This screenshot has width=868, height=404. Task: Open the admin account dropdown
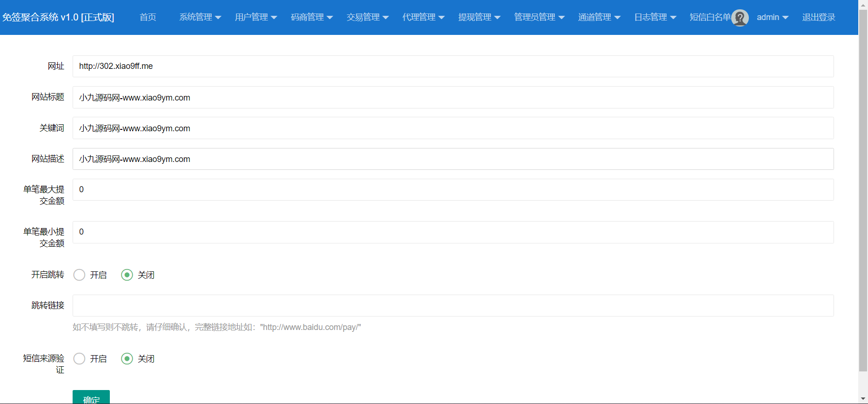pos(773,17)
